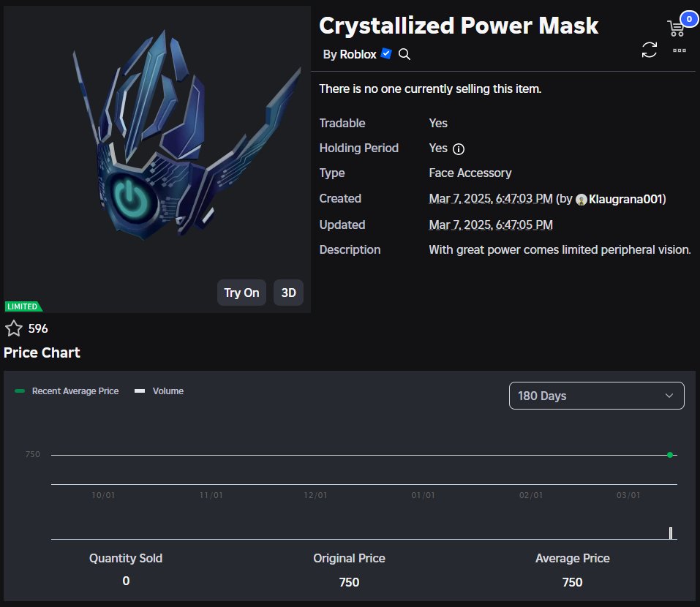Click the Crystallized Power Mask preview image
The width and height of the screenshot is (700, 607).
tap(157, 159)
